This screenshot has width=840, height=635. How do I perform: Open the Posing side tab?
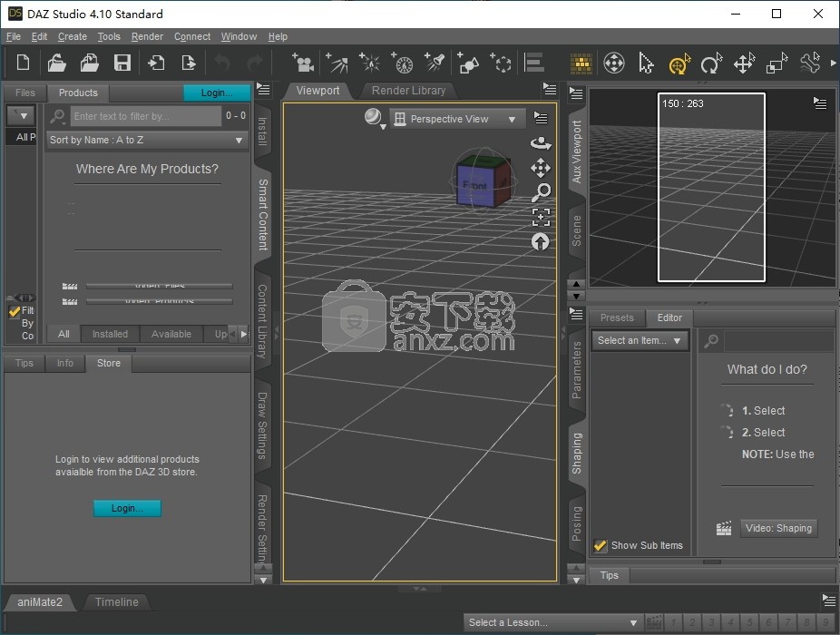(x=576, y=524)
